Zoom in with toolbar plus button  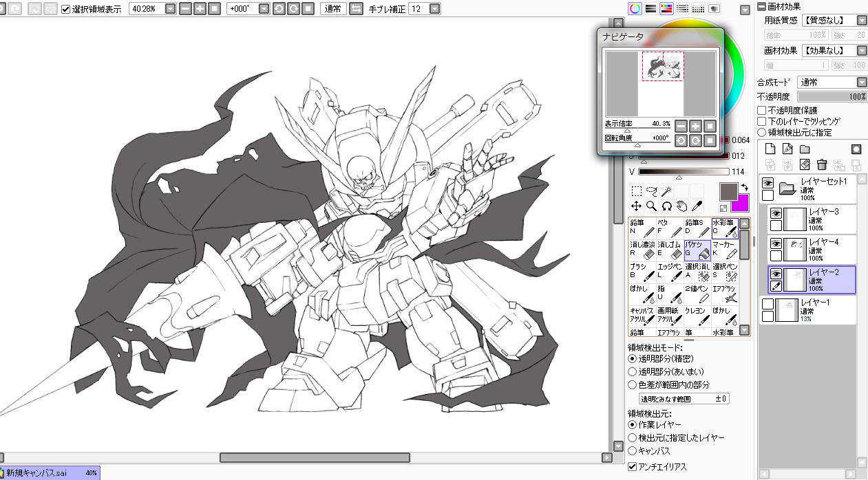(x=200, y=9)
